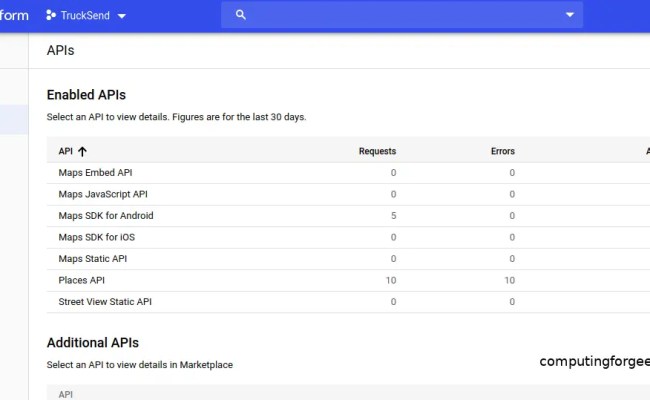Click the APIs page title
The image size is (650, 400).
(61, 51)
